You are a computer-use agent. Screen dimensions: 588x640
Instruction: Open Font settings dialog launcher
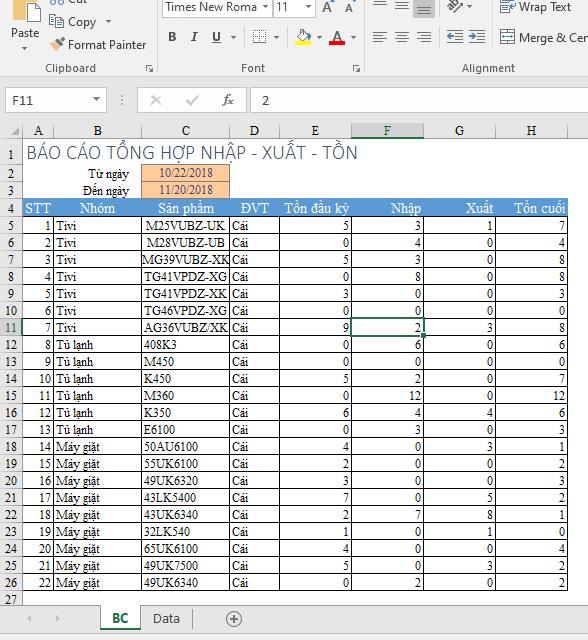356,69
